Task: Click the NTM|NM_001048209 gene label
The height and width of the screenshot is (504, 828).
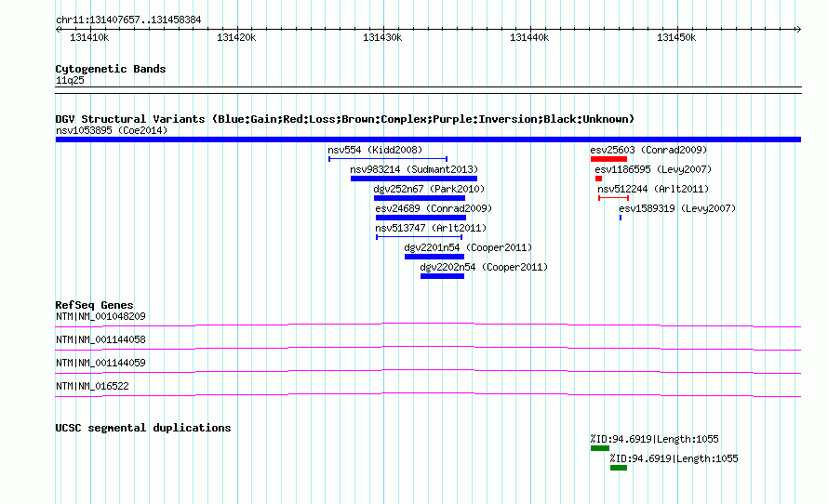Action: coord(100,317)
